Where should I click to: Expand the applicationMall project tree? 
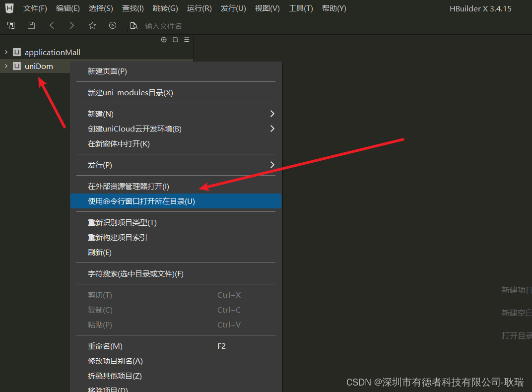(6, 52)
